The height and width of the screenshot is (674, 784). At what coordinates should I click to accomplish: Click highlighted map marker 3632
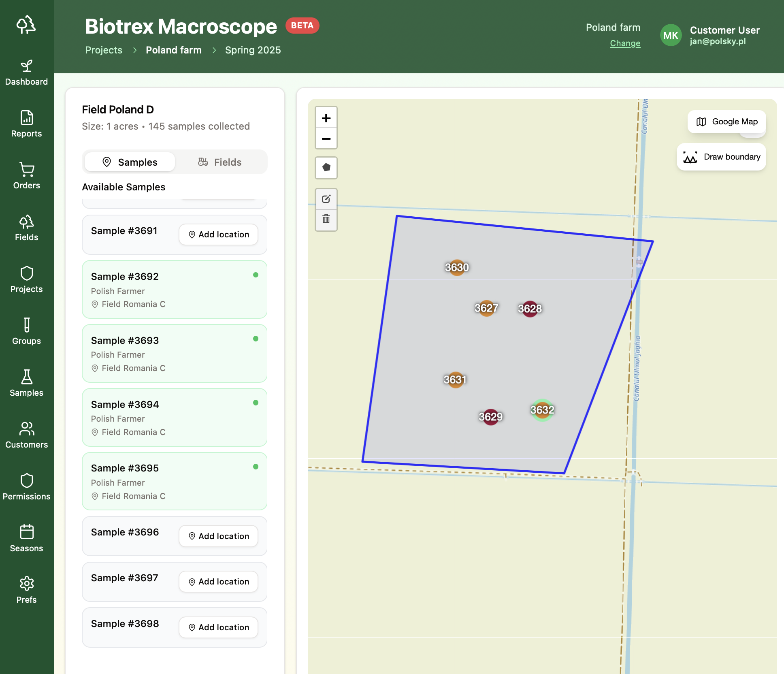click(x=542, y=410)
